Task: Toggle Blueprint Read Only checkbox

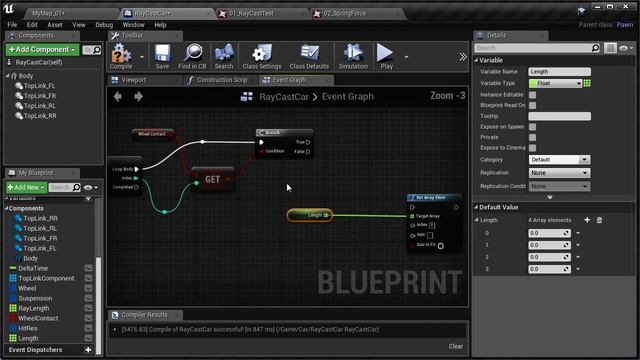Action: (x=532, y=105)
